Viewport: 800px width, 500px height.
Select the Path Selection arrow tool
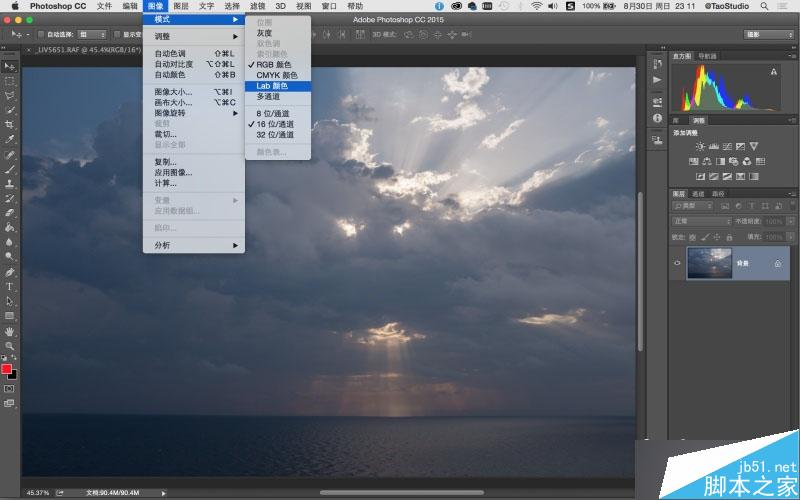pyautogui.click(x=9, y=301)
